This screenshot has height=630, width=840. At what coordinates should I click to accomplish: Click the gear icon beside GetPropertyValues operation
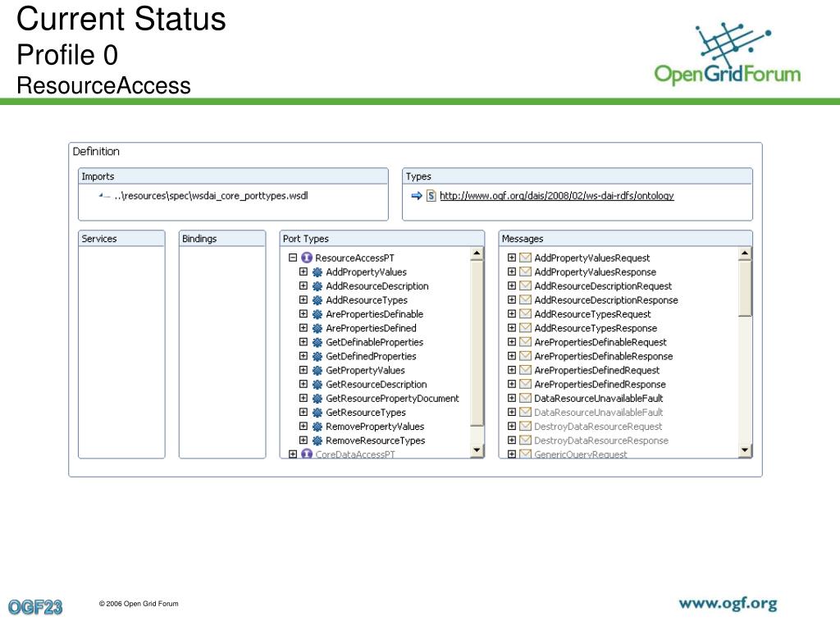(x=317, y=370)
